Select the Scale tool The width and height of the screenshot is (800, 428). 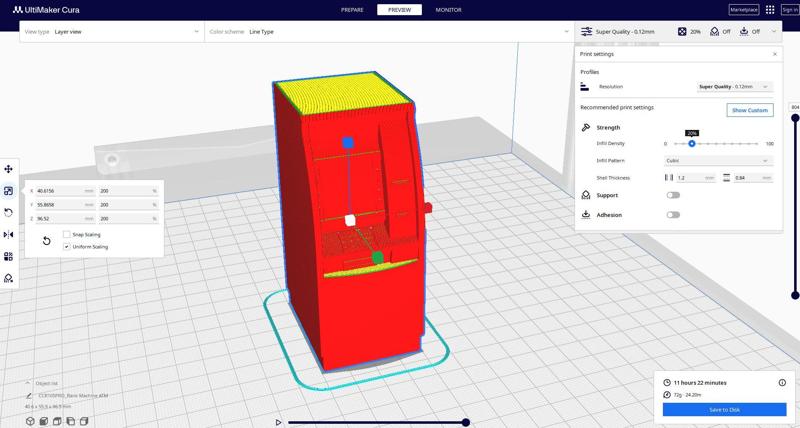pyautogui.click(x=8, y=191)
